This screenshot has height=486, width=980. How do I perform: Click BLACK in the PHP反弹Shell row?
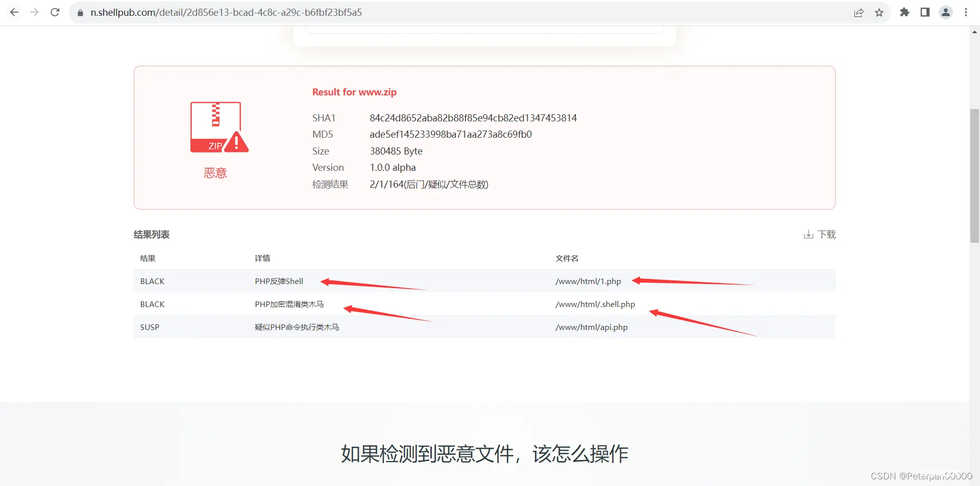coord(152,282)
